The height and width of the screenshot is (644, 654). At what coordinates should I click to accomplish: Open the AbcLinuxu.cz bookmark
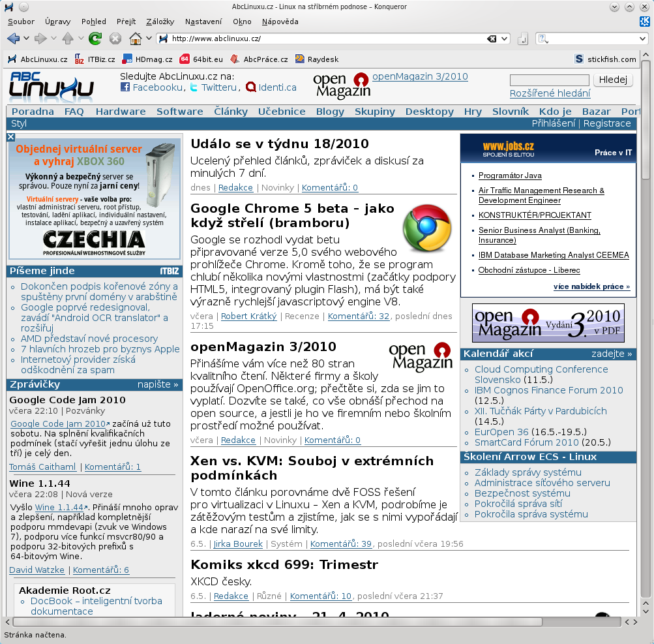pyautogui.click(x=38, y=59)
